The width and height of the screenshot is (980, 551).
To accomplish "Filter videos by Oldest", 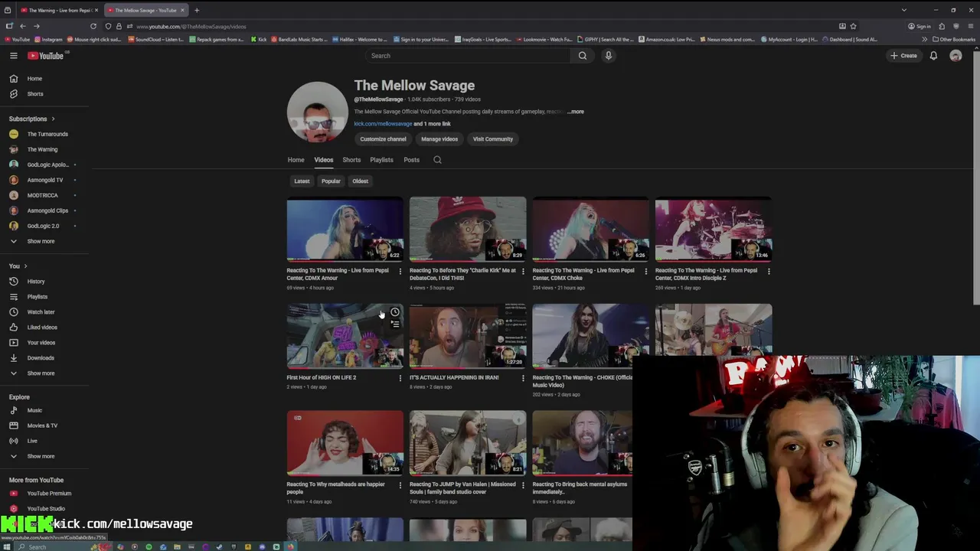I will coord(360,181).
